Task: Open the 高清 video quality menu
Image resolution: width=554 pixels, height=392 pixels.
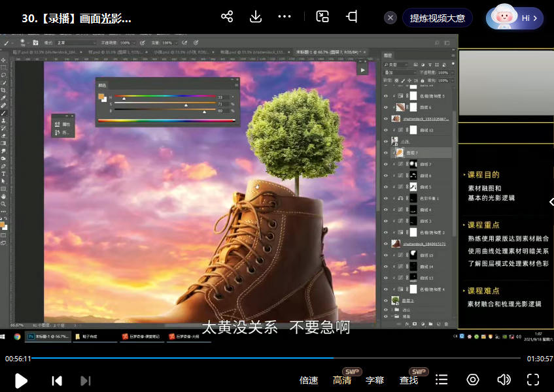Action: (342, 380)
